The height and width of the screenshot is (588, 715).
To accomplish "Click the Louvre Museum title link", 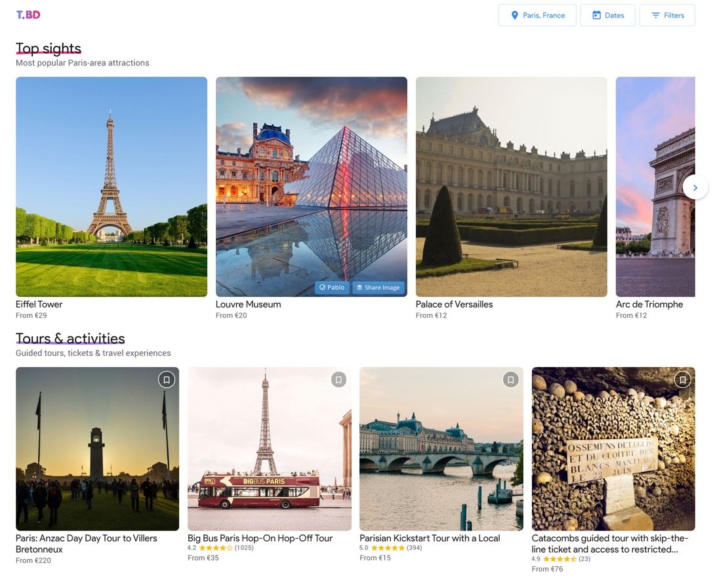I will click(248, 304).
